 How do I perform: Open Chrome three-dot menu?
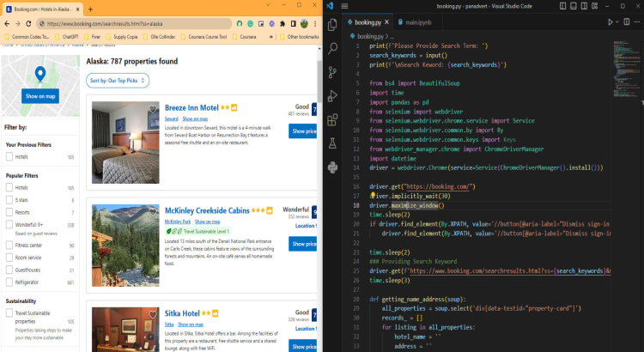click(315, 24)
